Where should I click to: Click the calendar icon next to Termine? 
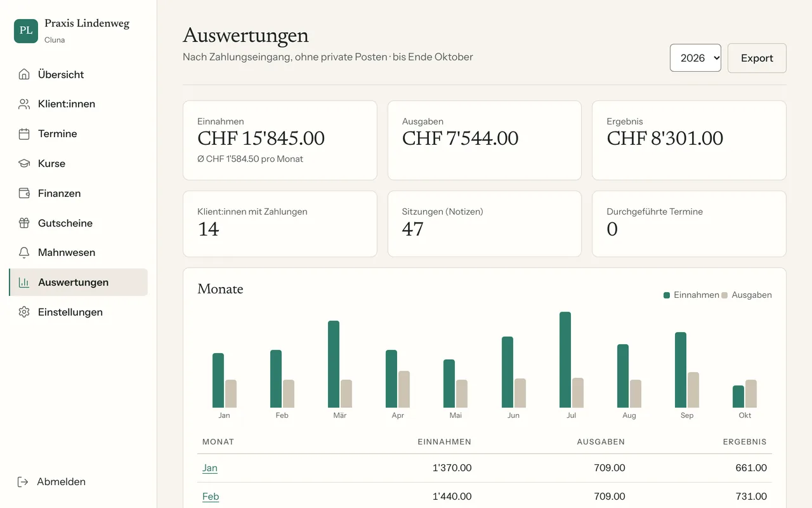click(x=24, y=134)
